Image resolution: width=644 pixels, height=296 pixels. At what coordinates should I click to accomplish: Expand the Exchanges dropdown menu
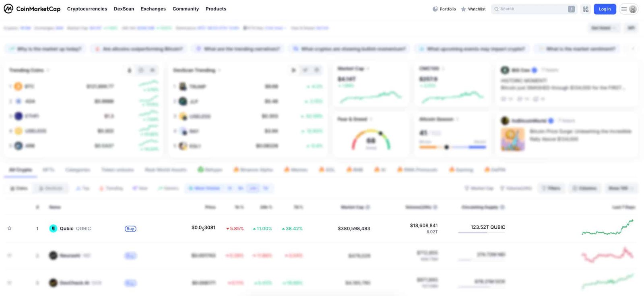coord(153,9)
